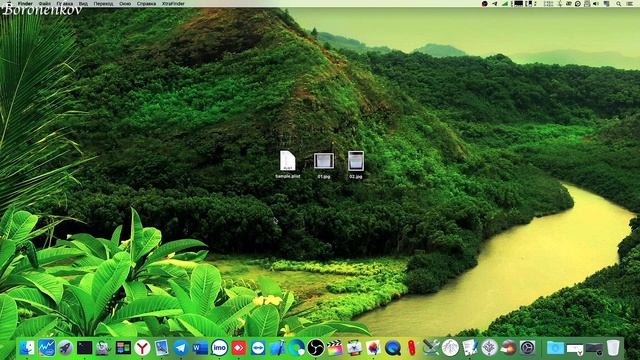Open the XtraFinder menu
640x360 pixels.
[173, 4]
